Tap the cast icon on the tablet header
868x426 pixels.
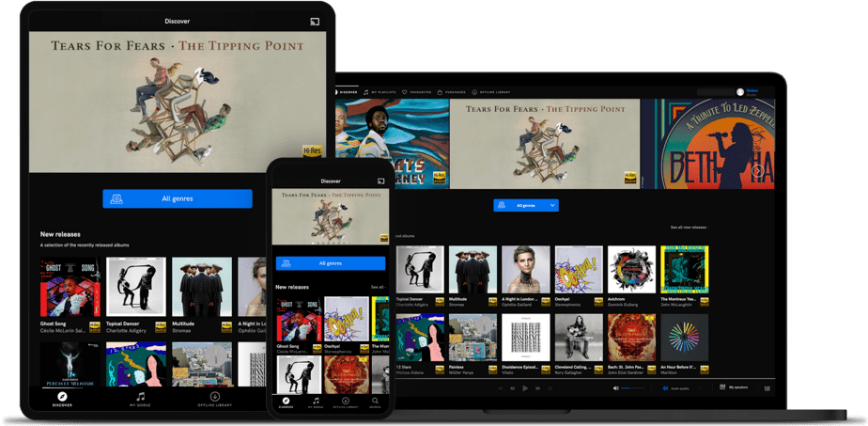pyautogui.click(x=314, y=21)
